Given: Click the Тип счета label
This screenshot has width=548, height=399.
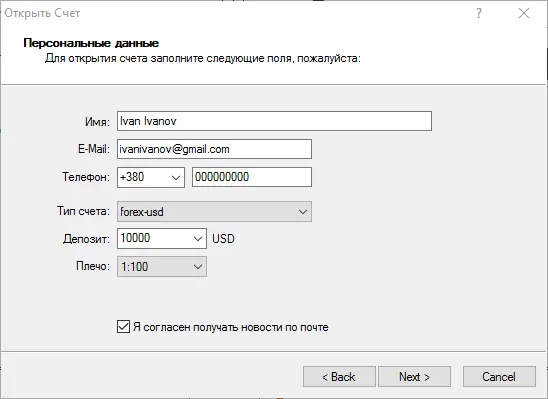Looking at the screenshot, I should pos(84,211).
